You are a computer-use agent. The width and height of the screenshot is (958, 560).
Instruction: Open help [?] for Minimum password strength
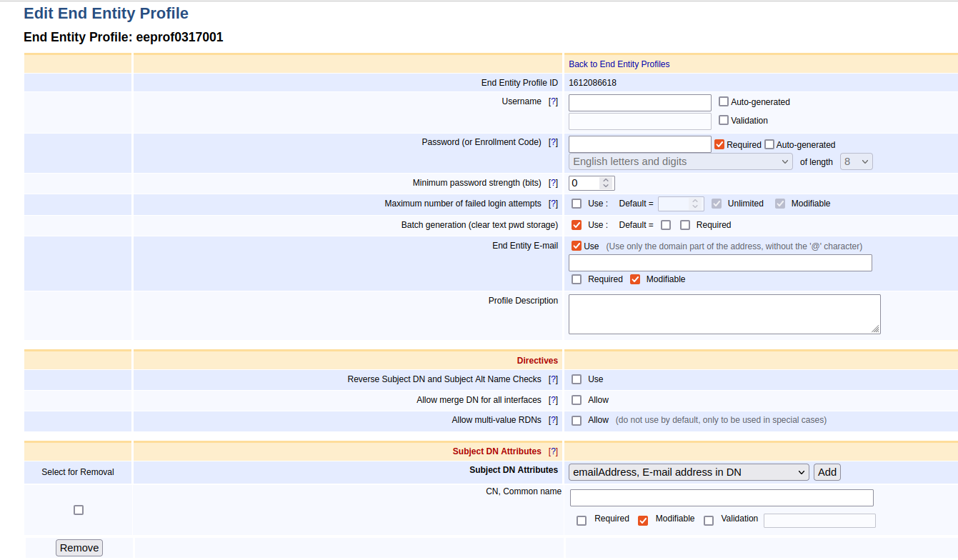point(553,184)
